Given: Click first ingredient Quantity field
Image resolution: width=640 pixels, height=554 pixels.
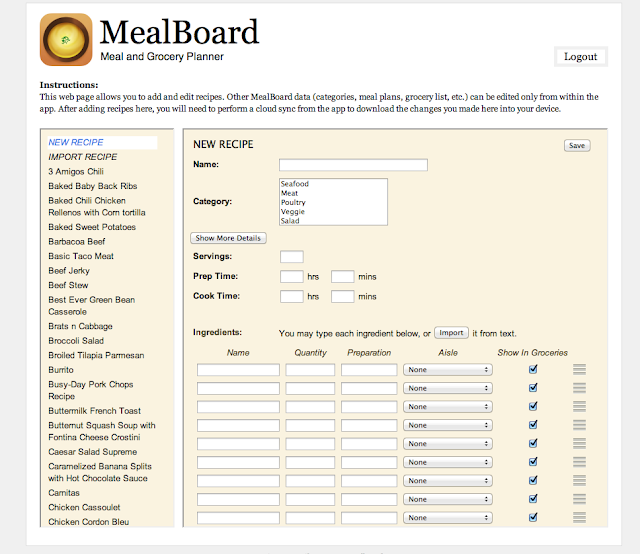Looking at the screenshot, I should coord(310,370).
